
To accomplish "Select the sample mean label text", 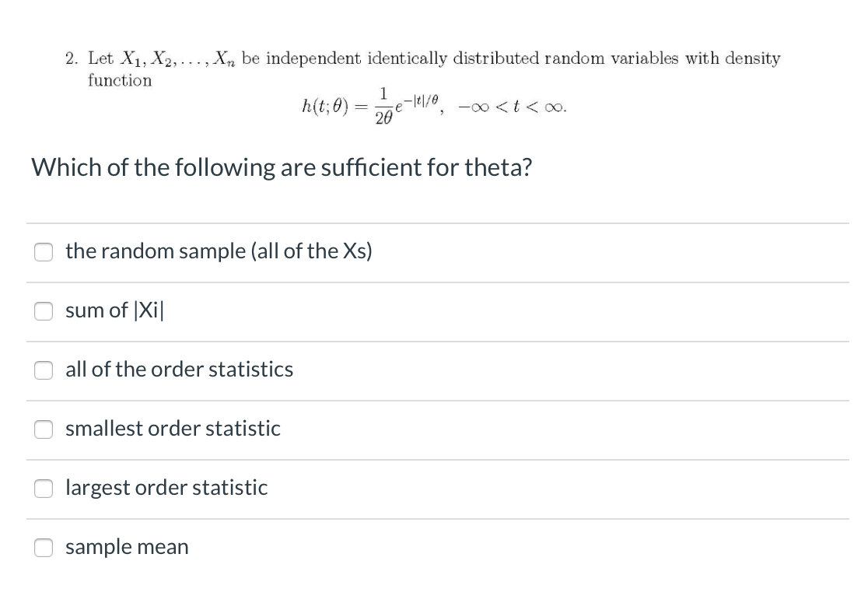I will (x=127, y=547).
